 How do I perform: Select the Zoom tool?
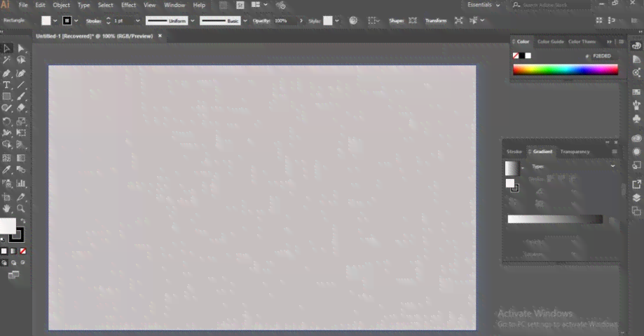(21, 209)
